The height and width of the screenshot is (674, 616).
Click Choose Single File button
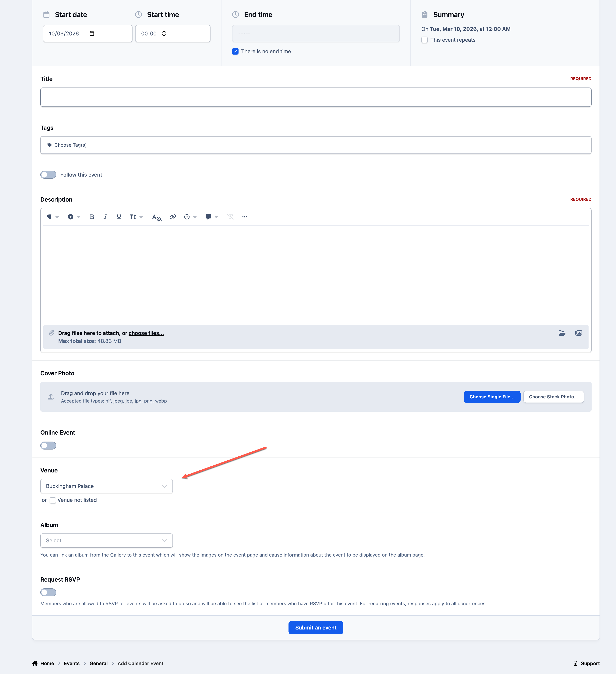tap(492, 397)
